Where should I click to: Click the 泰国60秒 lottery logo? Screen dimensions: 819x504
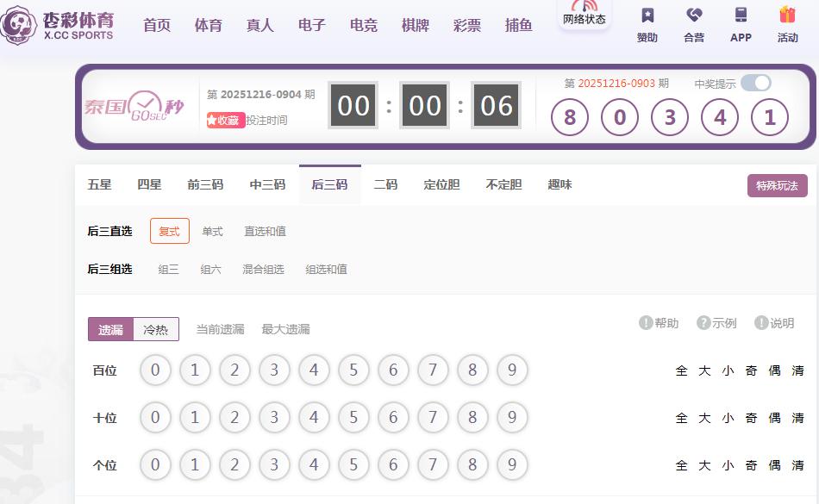click(134, 107)
